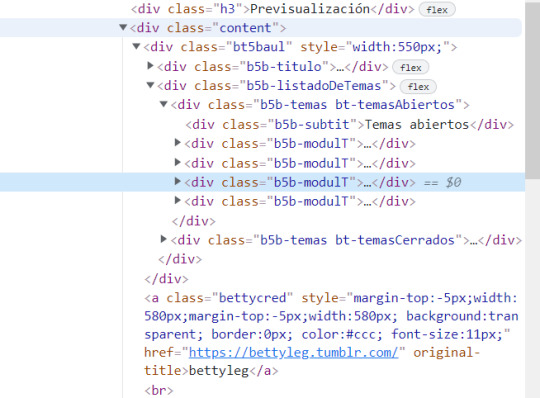
Task: Select the h3 Previsualización div line
Action: click(x=272, y=9)
